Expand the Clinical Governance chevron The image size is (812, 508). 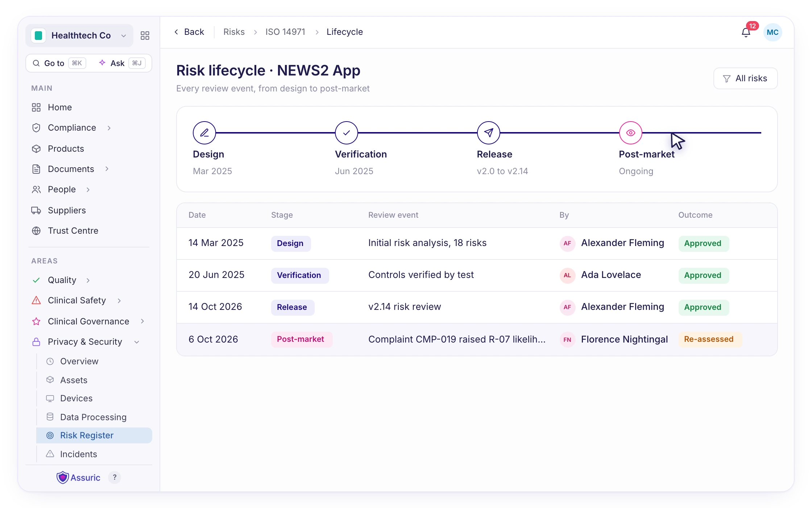pyautogui.click(x=142, y=321)
